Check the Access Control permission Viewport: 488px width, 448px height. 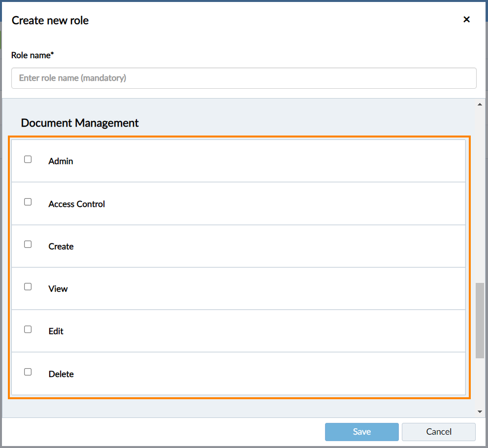[28, 201]
